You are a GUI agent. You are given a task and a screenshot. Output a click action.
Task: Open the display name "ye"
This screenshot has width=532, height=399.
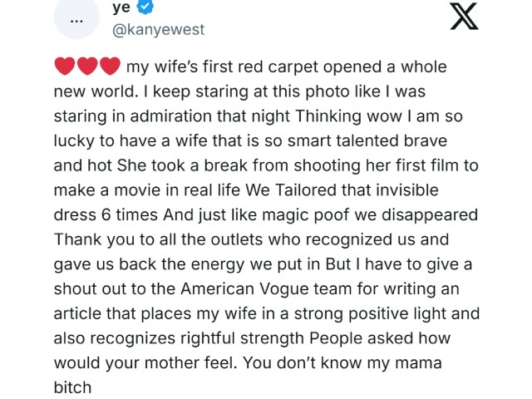pyautogui.click(x=121, y=7)
